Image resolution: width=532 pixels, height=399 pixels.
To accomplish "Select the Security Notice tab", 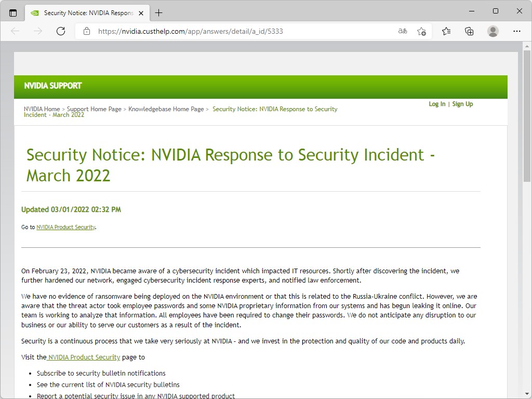I will 87,13.
